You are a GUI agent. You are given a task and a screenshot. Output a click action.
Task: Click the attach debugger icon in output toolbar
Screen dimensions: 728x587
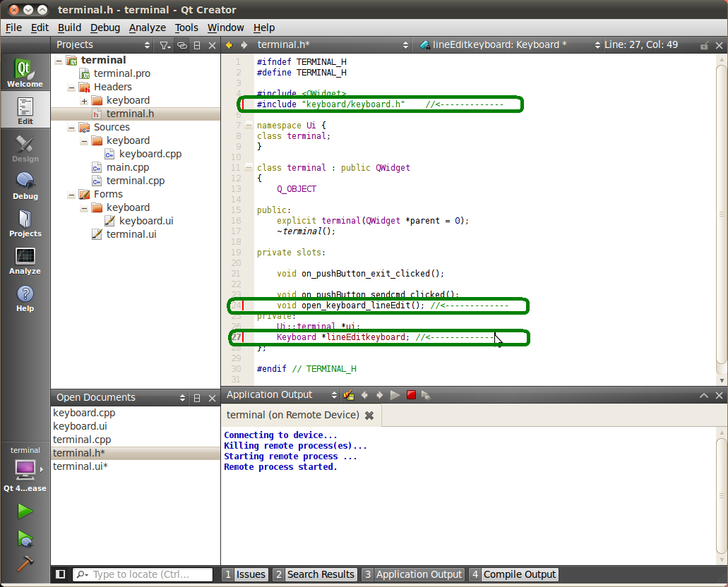pos(426,395)
